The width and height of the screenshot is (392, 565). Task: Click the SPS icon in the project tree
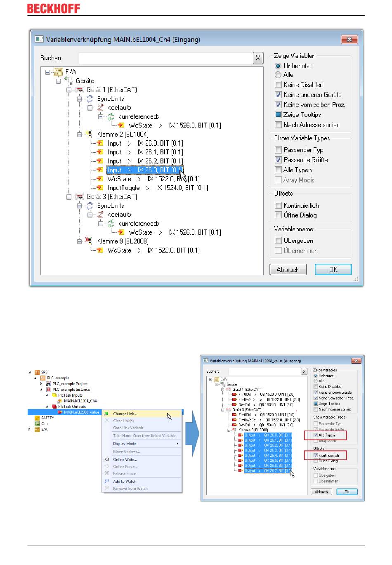point(37,372)
